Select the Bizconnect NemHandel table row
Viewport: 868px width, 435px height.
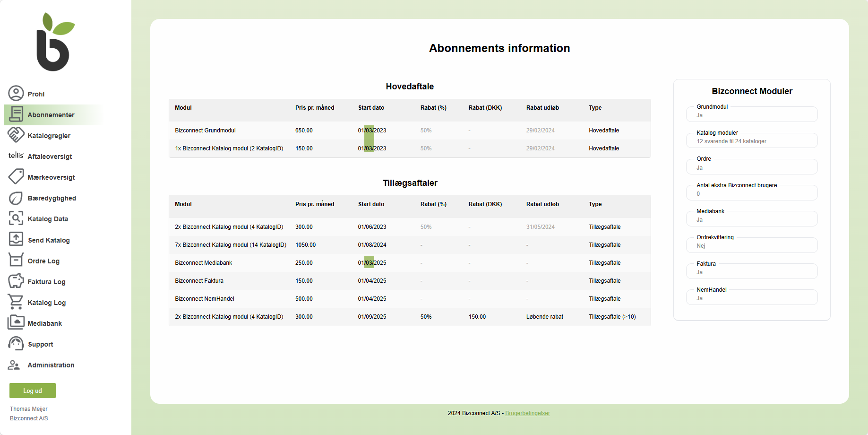410,299
